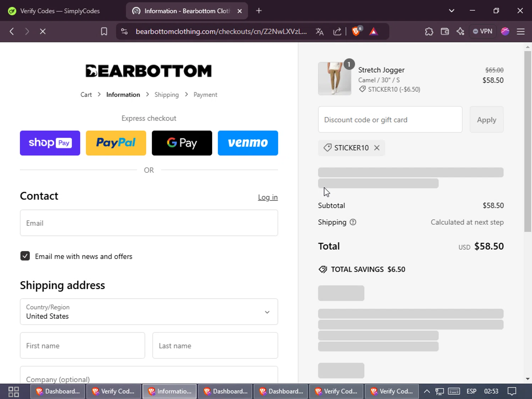Bookmark this page icon
Viewport: 532px width, 399px height.
tap(104, 32)
